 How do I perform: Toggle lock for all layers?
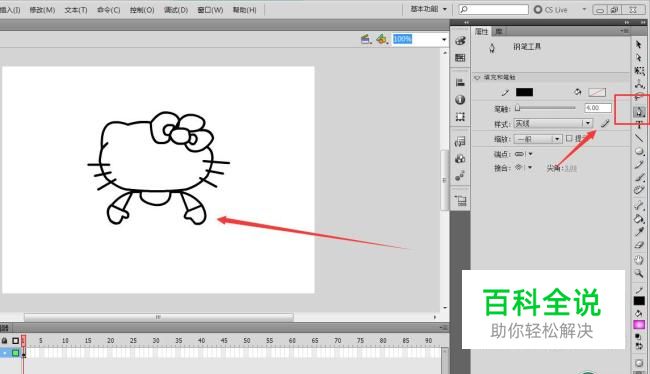click(5, 340)
